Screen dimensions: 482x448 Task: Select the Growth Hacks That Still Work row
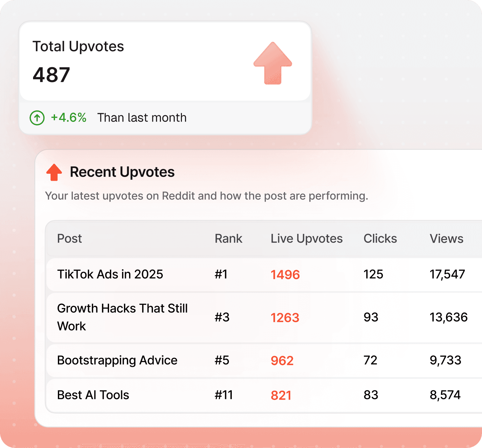click(x=122, y=317)
